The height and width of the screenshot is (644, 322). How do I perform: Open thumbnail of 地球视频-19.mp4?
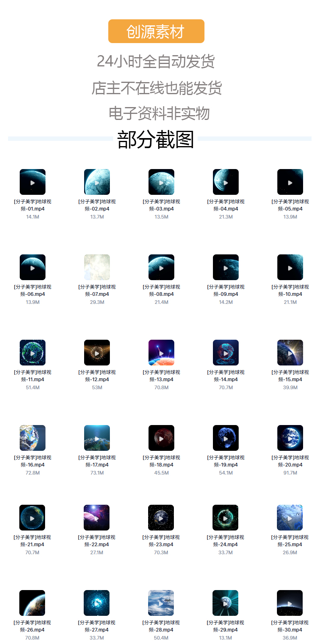(x=226, y=438)
